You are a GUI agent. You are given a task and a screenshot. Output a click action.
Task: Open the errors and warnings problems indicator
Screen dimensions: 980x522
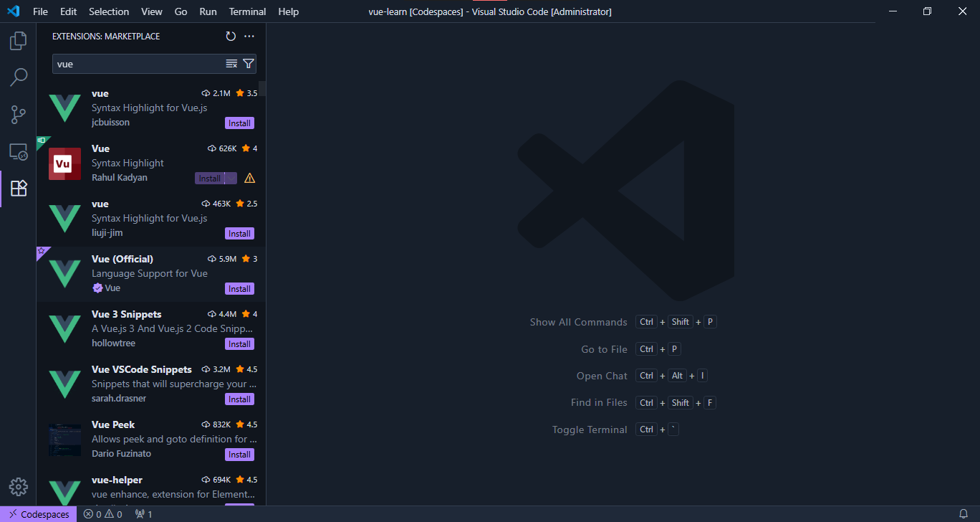(103, 514)
